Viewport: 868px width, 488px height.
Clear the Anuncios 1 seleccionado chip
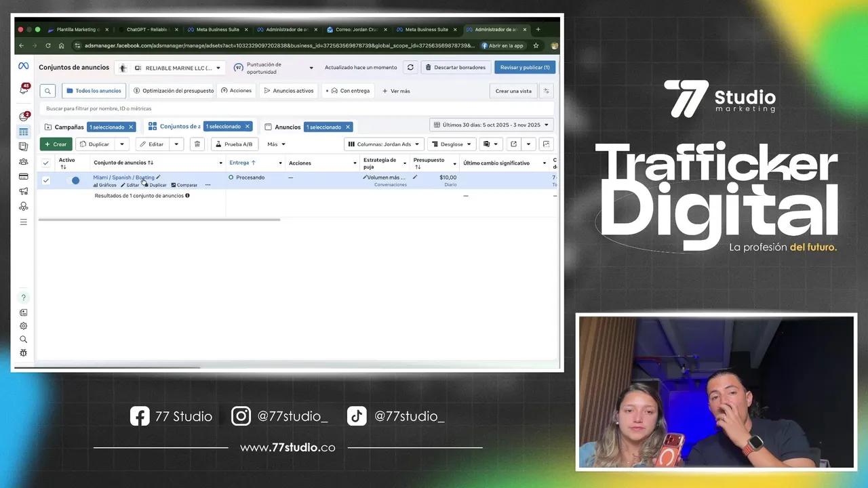[x=348, y=127]
